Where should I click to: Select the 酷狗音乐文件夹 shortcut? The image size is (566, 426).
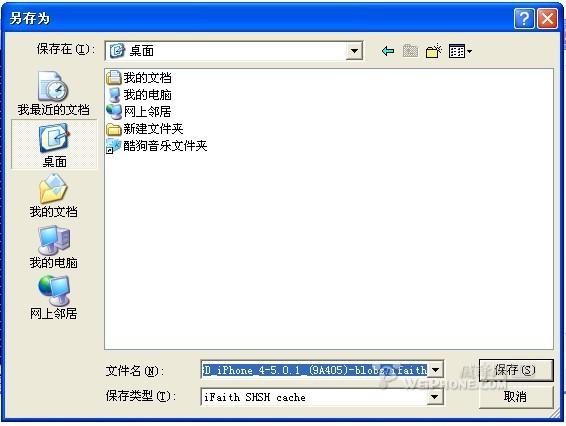pos(157,146)
